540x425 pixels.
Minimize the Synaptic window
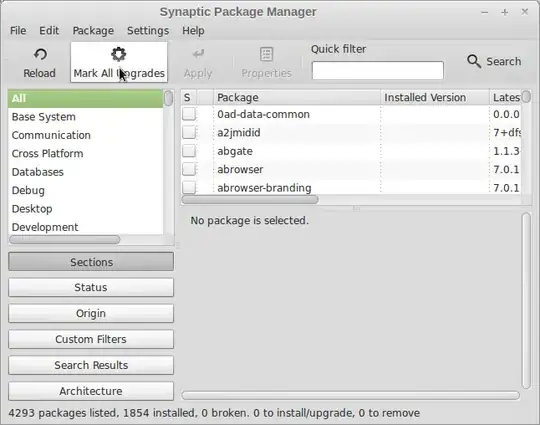pyautogui.click(x=485, y=12)
